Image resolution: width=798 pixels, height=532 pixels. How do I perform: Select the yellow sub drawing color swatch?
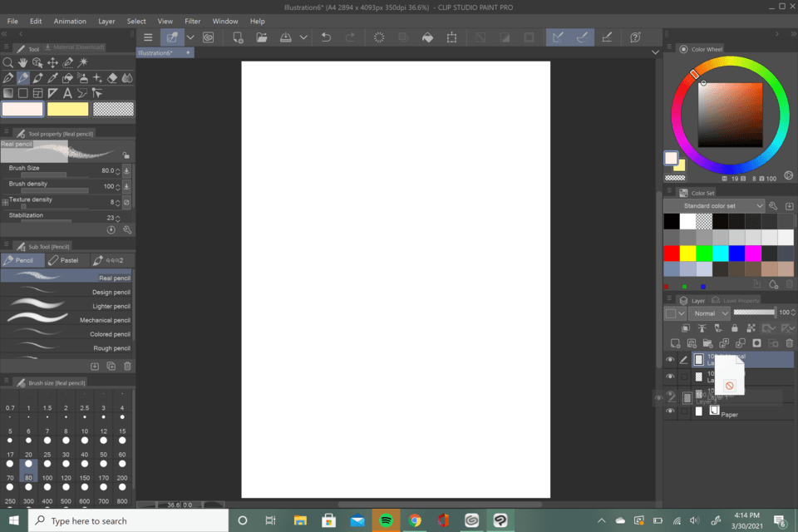tap(68, 108)
